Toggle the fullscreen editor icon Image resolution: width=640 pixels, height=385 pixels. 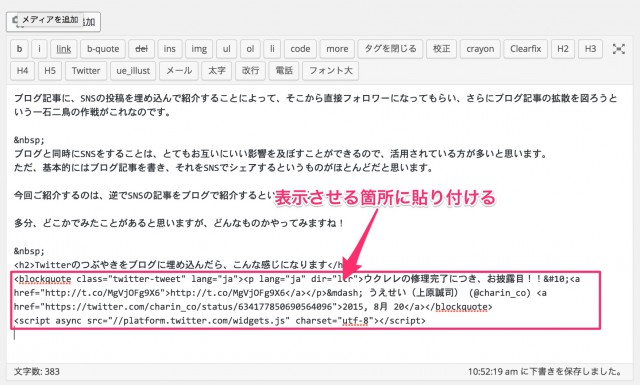coord(618,49)
